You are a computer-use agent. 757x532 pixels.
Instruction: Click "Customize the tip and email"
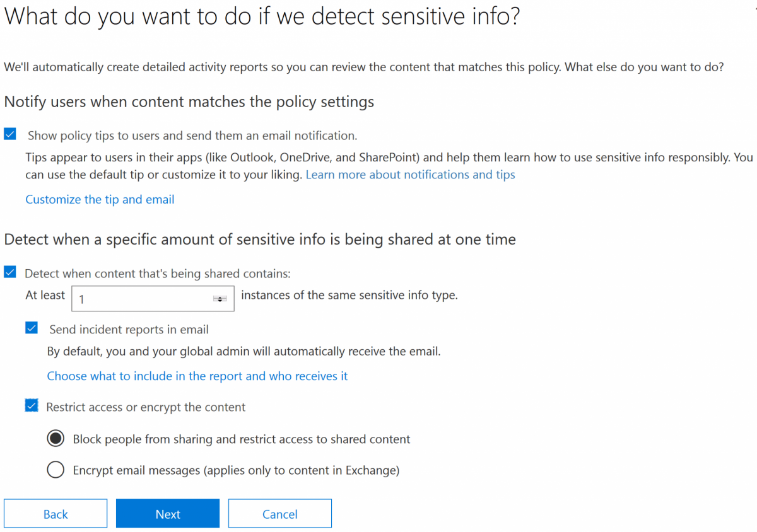tap(99, 199)
